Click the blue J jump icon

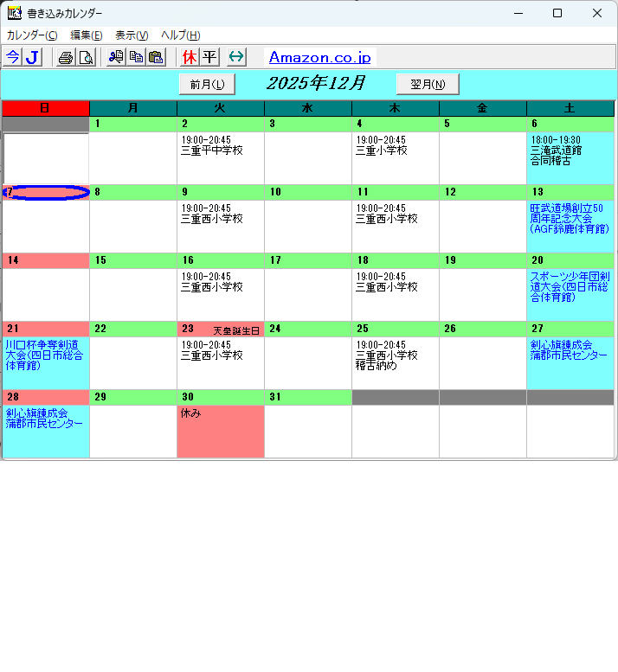(x=33, y=57)
